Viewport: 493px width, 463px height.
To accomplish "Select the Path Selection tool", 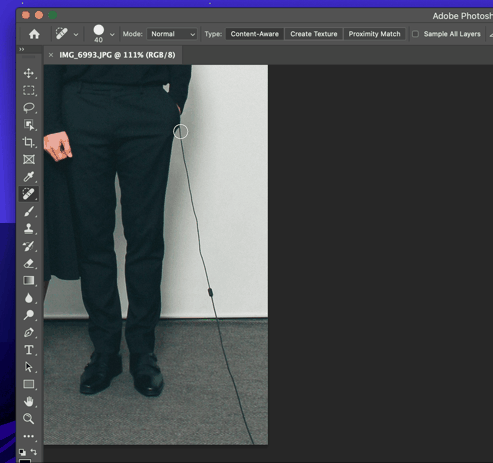I will [x=29, y=367].
